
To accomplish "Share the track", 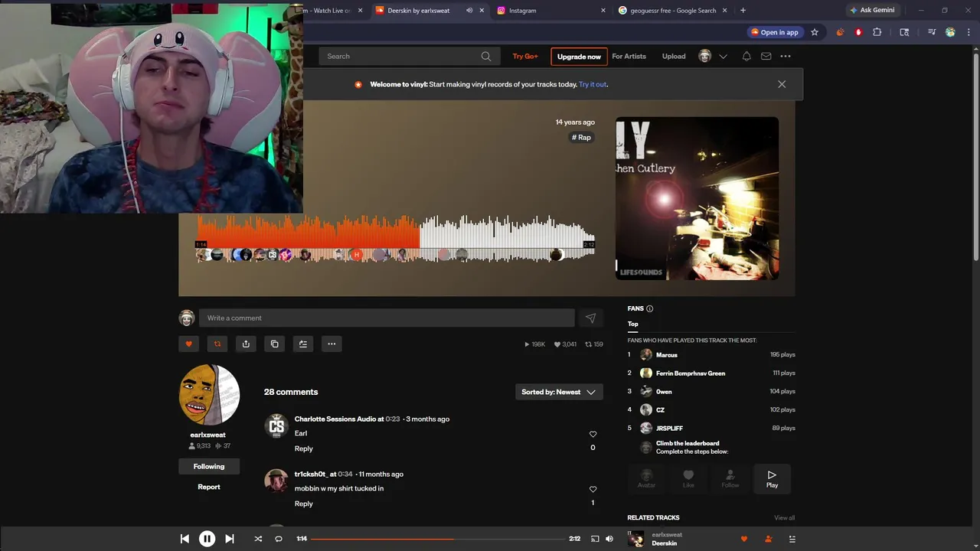I will tap(246, 344).
